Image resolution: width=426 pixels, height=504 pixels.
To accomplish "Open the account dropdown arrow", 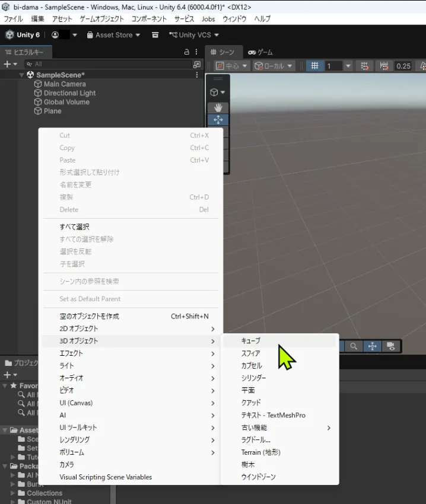I will click(75, 35).
